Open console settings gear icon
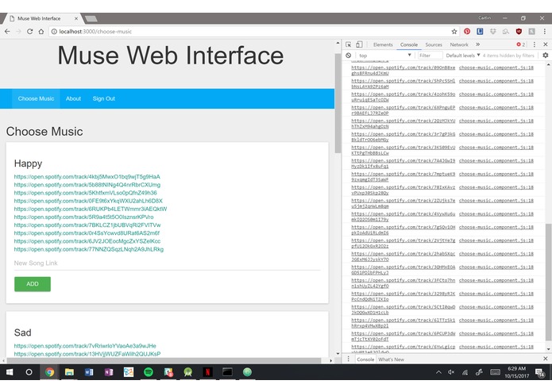Screen dimensions: 552x392 tap(546, 56)
